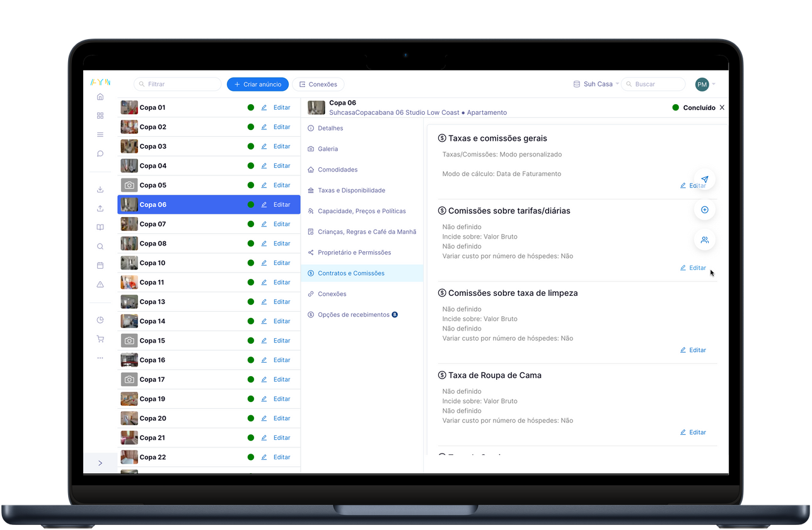Open the Galeria section tab
This screenshot has width=812, height=530.
[x=327, y=149]
